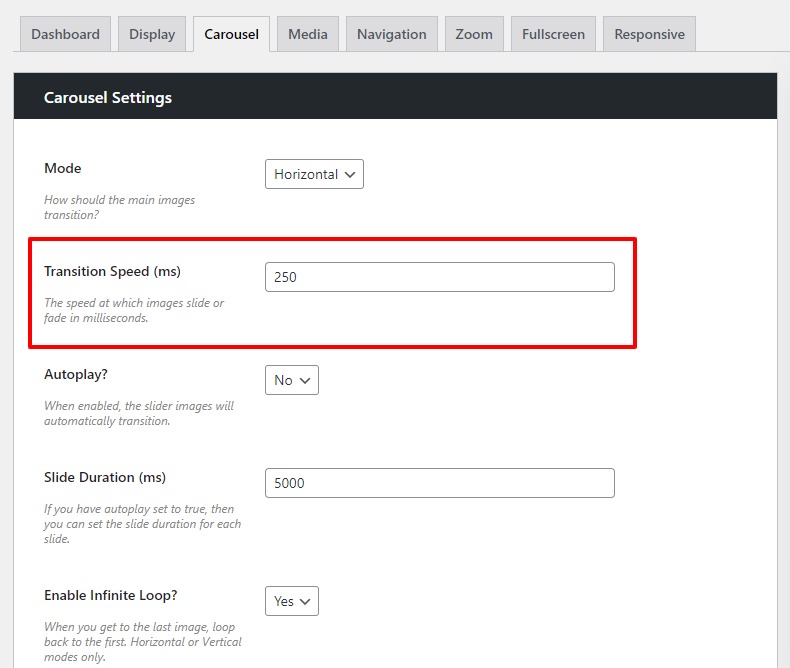790x668 pixels.
Task: Expand the Mode dropdown showing Horizontal
Action: (x=314, y=174)
